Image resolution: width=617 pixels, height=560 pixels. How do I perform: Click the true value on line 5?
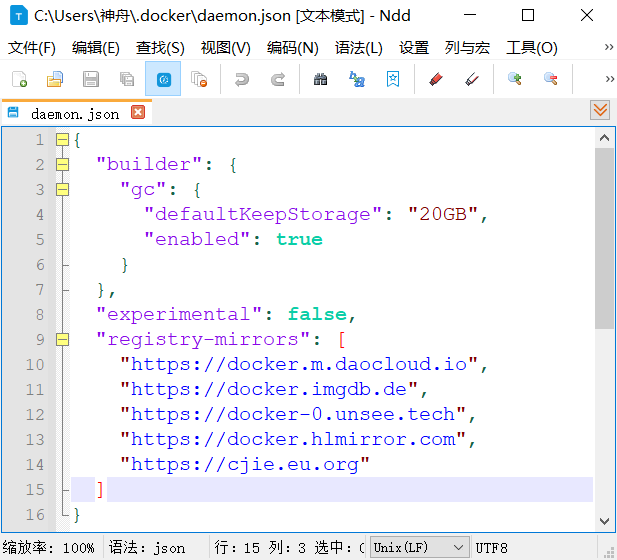point(299,239)
